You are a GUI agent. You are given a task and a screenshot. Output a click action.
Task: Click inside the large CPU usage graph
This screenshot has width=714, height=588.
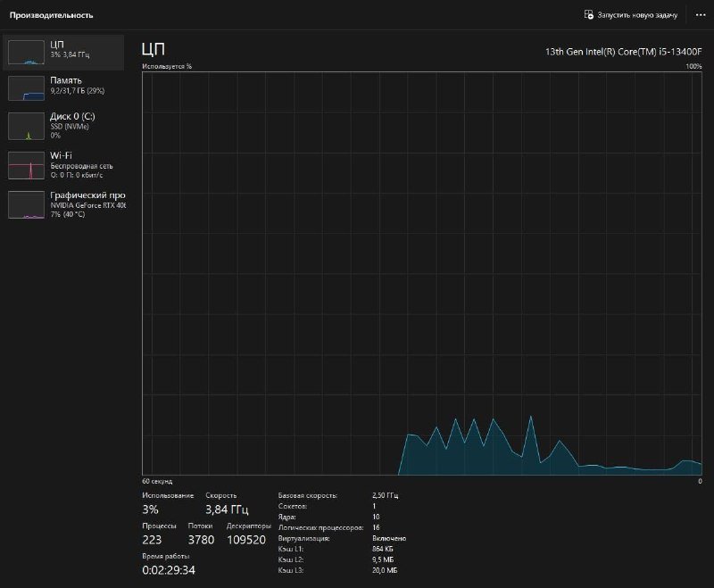point(421,268)
